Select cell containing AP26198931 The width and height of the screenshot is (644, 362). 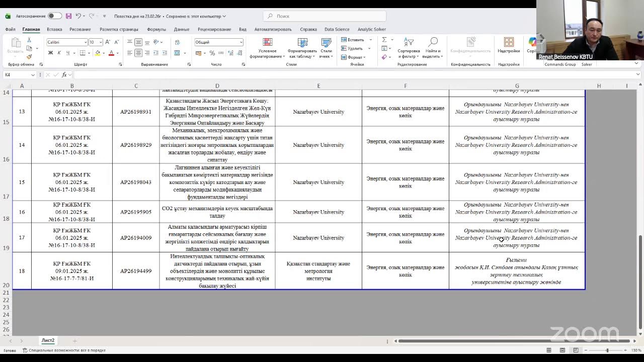coord(136,112)
